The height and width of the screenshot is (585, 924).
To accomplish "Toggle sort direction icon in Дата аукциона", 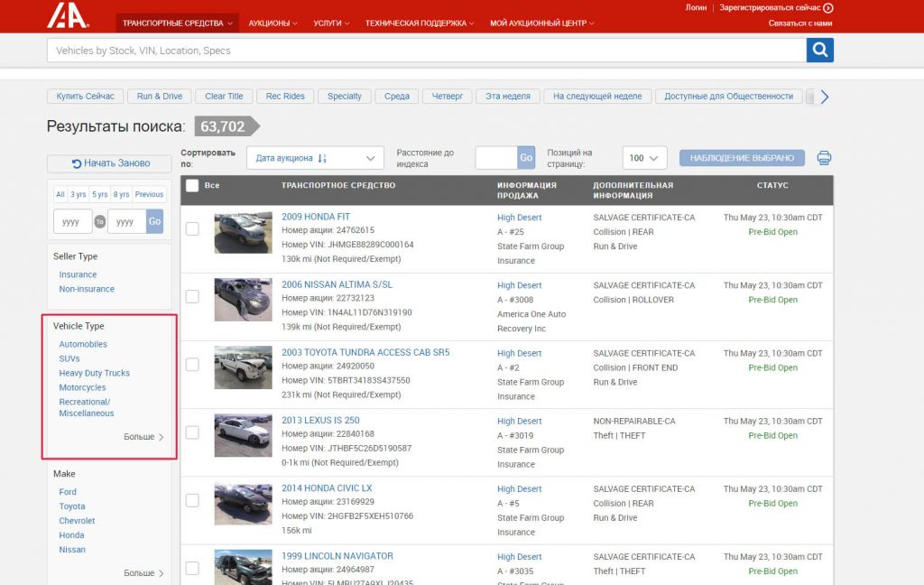I will click(x=322, y=158).
